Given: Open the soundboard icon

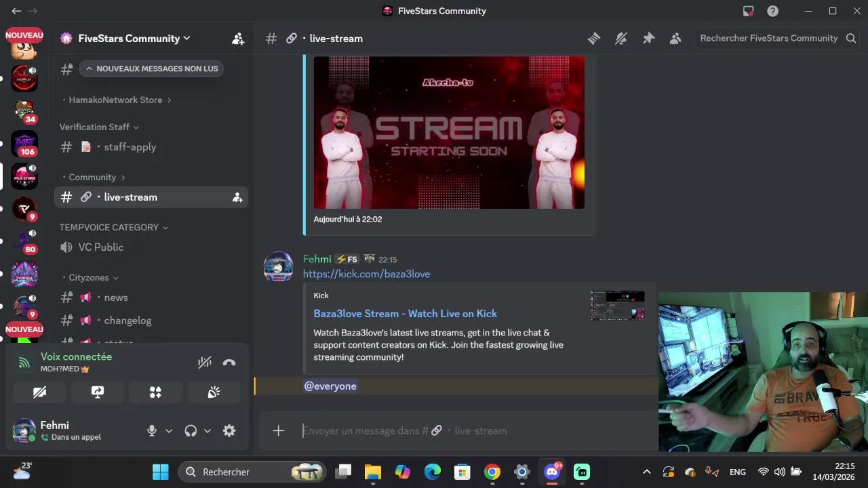Looking at the screenshot, I should [x=214, y=392].
